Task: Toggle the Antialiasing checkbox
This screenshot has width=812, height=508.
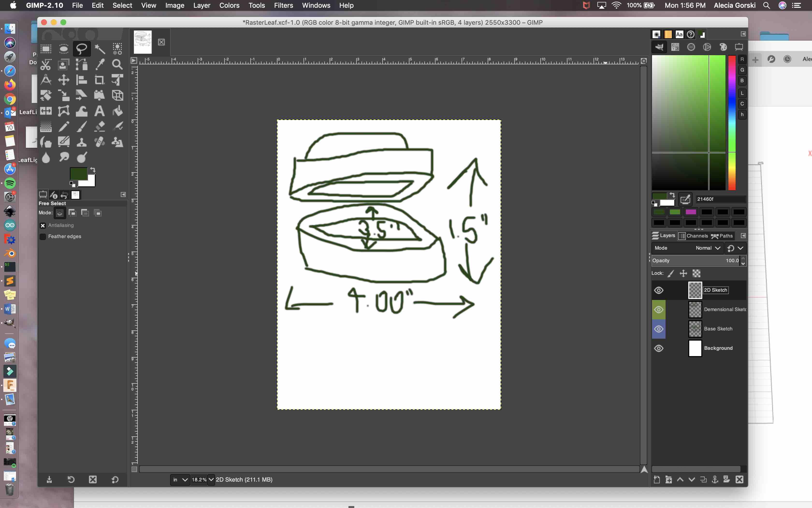Action: (x=43, y=225)
